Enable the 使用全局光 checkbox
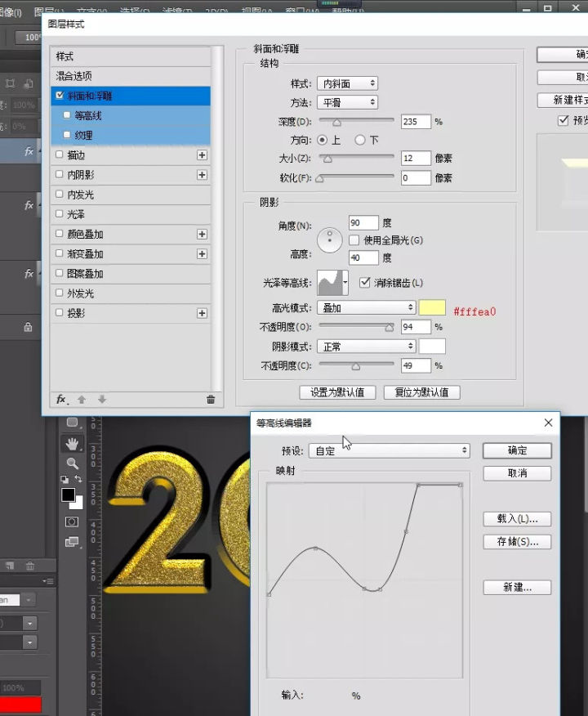 point(354,240)
